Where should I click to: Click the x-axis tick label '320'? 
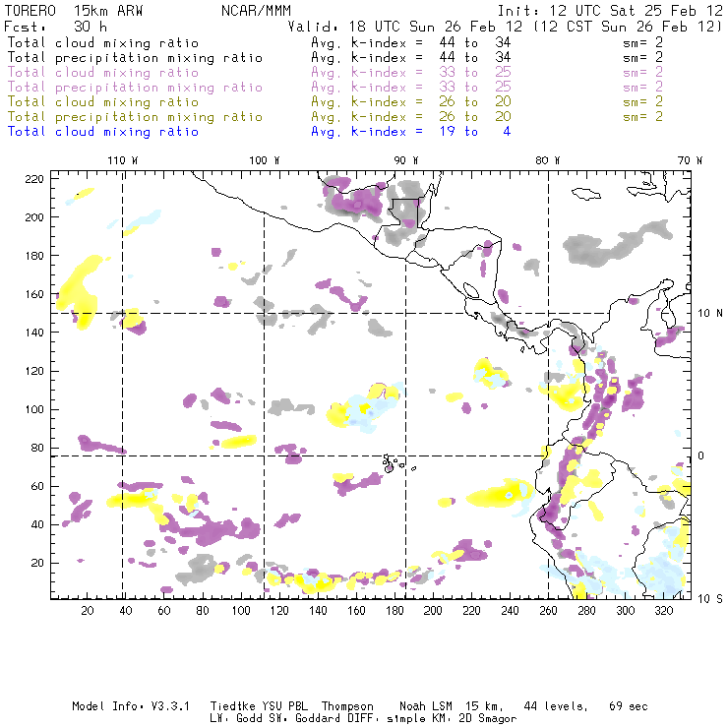663,610
